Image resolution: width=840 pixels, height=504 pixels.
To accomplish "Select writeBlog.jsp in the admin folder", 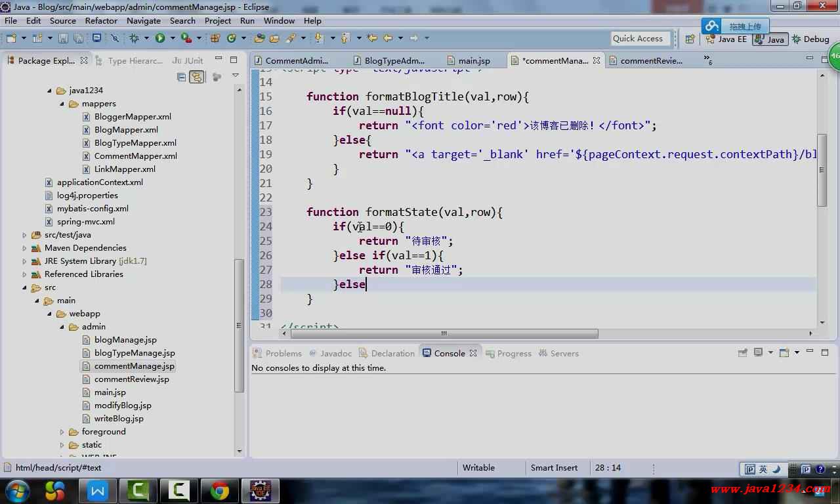I will coord(119,419).
